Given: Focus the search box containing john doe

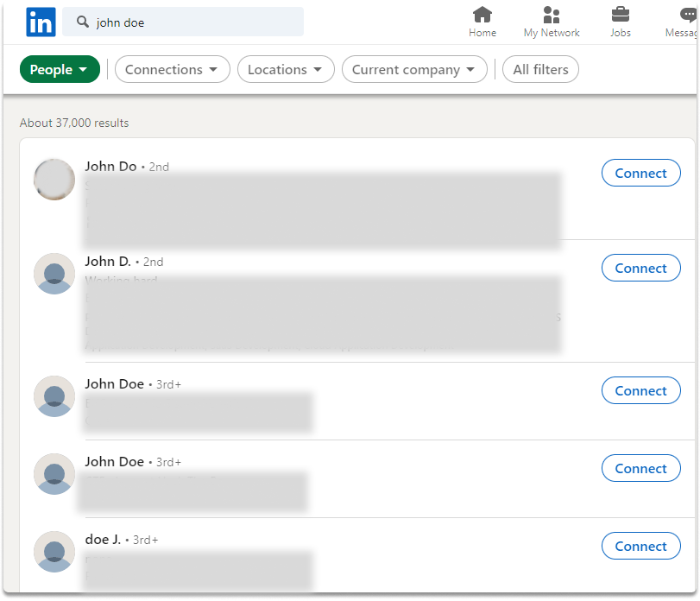Looking at the screenshot, I should [183, 22].
